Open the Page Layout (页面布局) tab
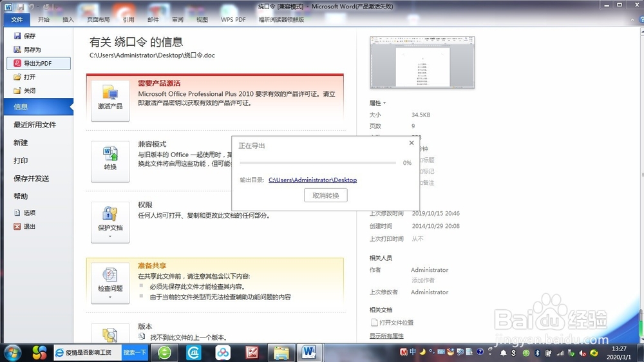The image size is (644, 362). tap(98, 19)
